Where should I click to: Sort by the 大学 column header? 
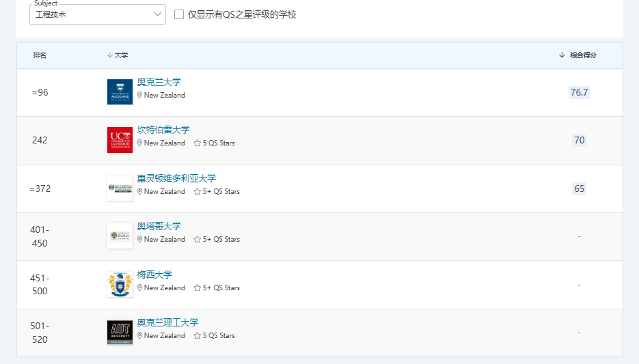118,55
